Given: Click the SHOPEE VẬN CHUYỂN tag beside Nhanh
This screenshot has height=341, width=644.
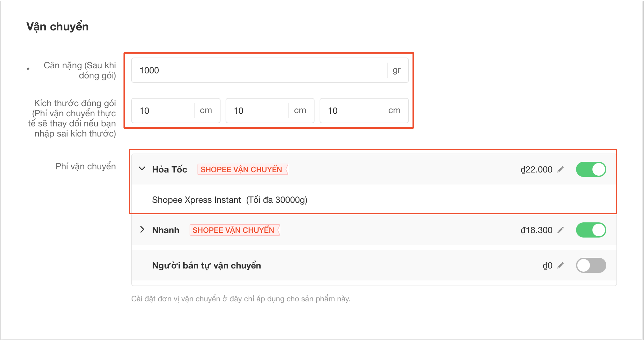Looking at the screenshot, I should coord(235,230).
